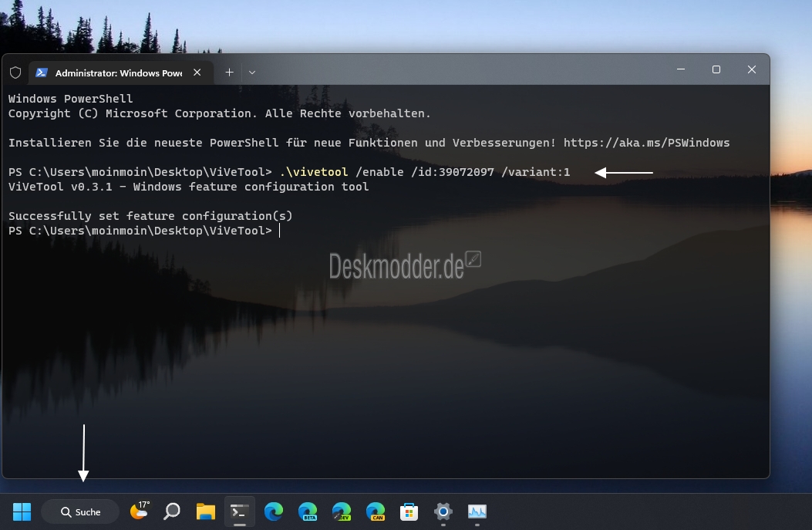Click the current PowerShell prompt line
The width and height of the screenshot is (812, 530).
click(144, 231)
